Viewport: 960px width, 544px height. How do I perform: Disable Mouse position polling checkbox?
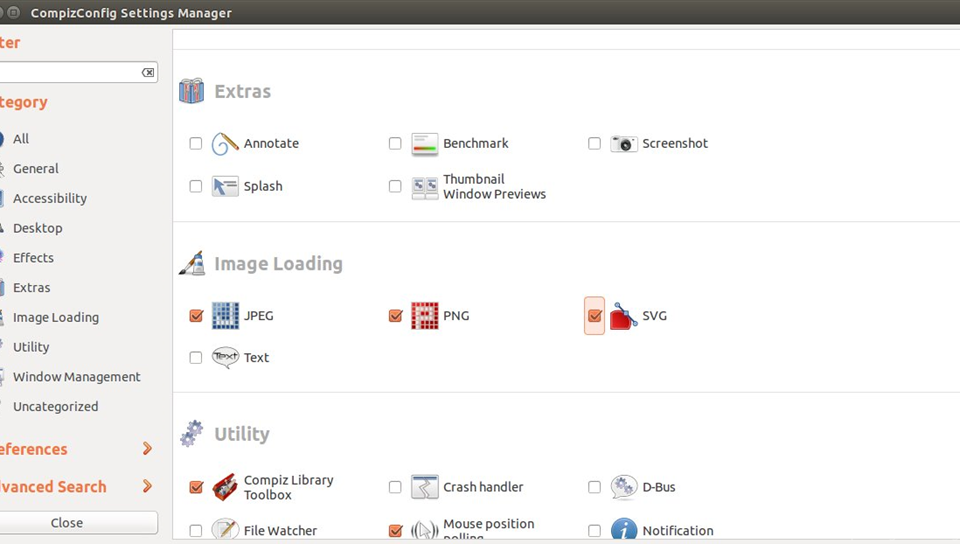point(396,531)
